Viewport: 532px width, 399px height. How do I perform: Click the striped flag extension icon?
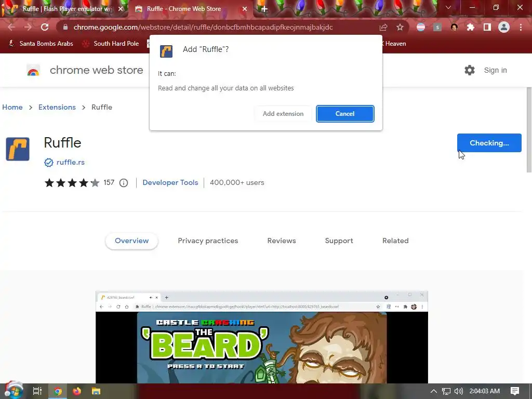click(421, 27)
